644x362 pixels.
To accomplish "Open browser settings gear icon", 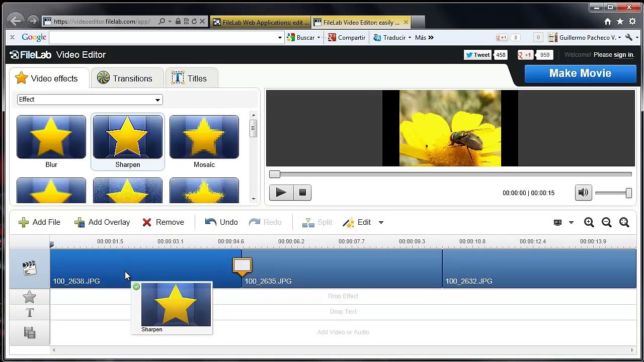I will click(x=632, y=22).
